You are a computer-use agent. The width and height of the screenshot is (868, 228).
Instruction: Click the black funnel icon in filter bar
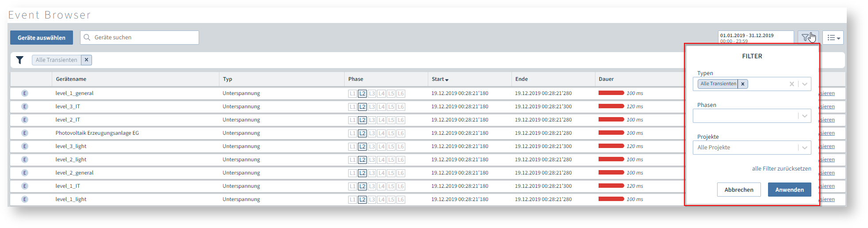point(20,60)
